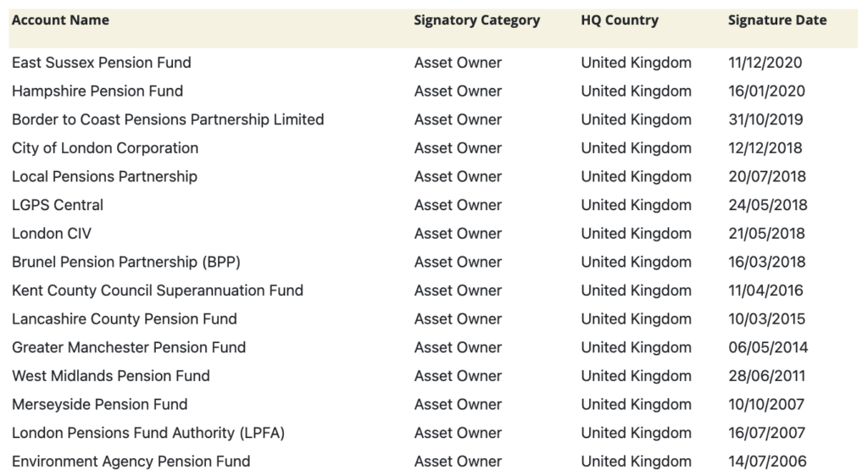Click the Account Name column header

(60, 20)
